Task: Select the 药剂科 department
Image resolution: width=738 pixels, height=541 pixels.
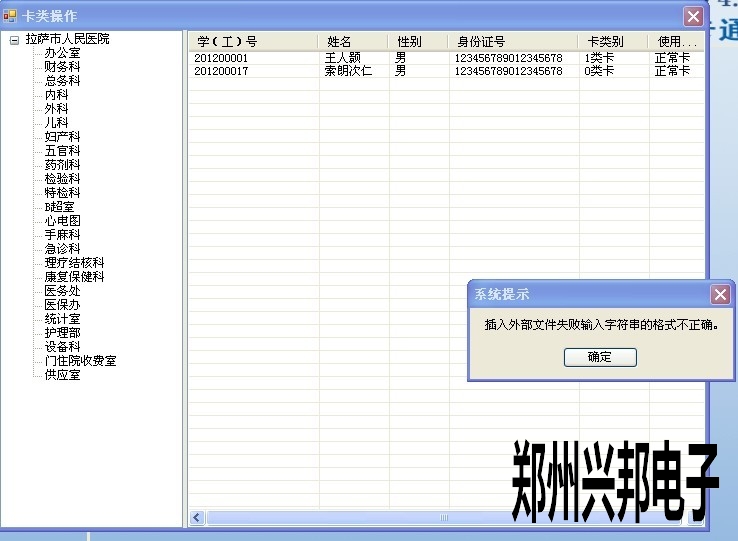Action: (63, 165)
